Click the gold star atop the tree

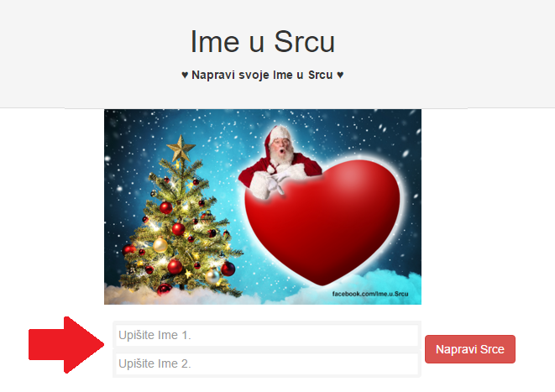tap(181, 149)
